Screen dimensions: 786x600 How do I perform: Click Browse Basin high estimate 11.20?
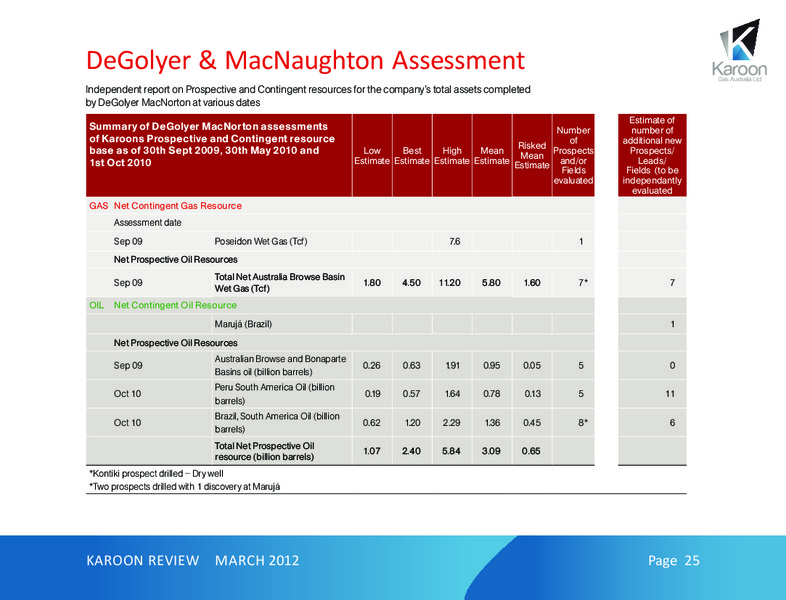pyautogui.click(x=450, y=283)
